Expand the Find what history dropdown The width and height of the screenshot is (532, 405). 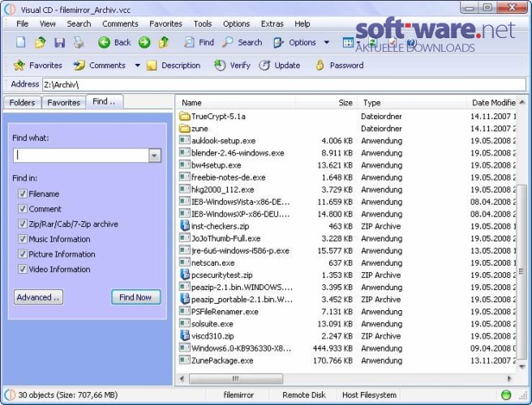[x=154, y=156]
